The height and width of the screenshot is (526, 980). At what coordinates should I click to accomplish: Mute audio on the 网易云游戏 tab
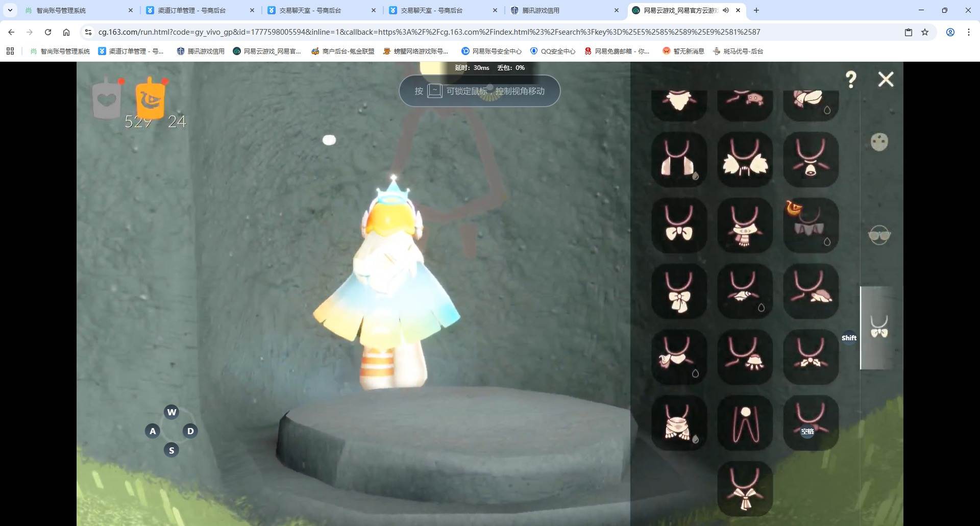725,10
